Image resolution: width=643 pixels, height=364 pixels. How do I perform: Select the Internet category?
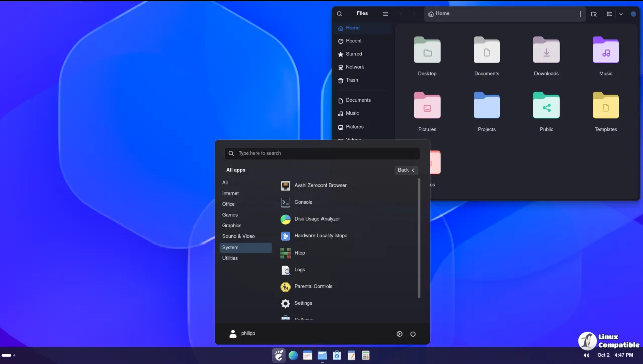(x=246, y=193)
